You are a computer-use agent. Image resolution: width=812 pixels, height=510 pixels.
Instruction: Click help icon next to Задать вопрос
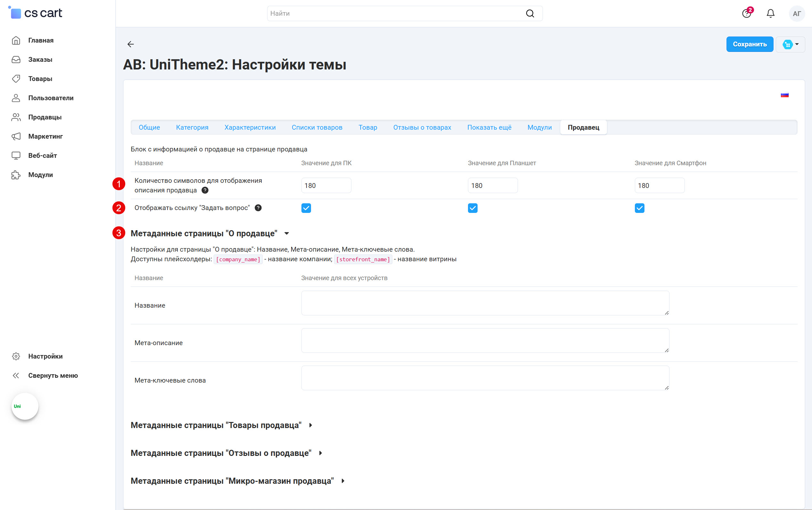click(258, 208)
